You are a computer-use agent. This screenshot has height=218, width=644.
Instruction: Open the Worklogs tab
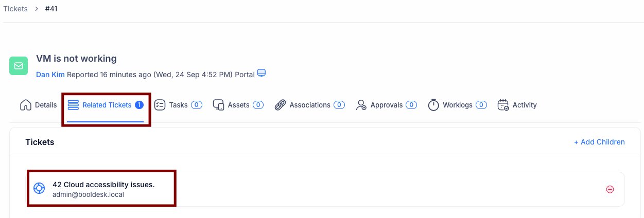[x=457, y=105]
